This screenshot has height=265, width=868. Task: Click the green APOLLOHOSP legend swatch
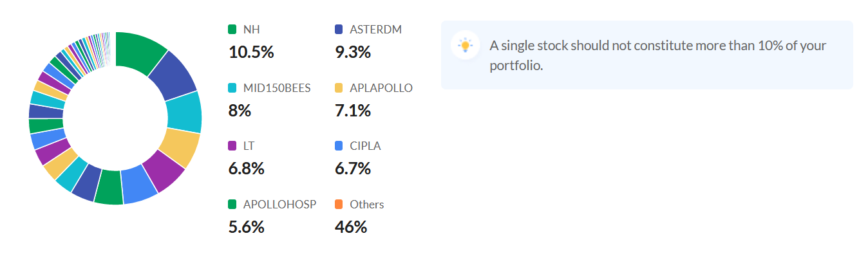tap(232, 205)
